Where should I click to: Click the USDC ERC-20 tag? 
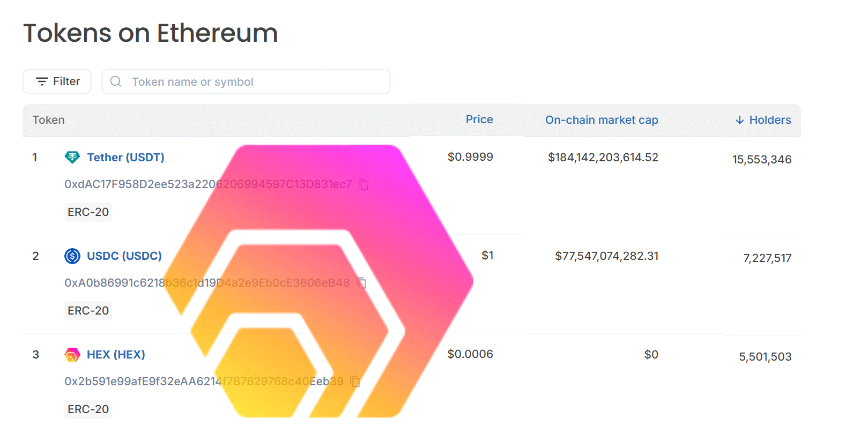coord(88,311)
